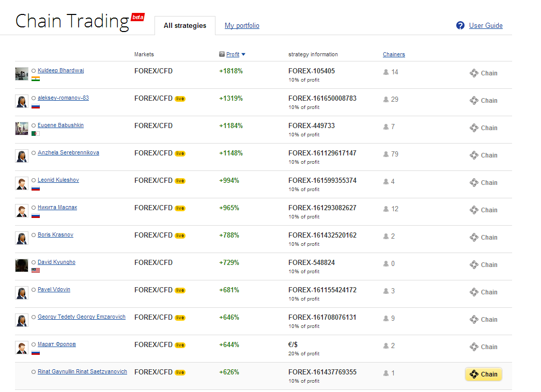Click chainers person icon for Anzhela Serebrennikova
Viewport: 541px width, 392px height.
click(x=385, y=154)
